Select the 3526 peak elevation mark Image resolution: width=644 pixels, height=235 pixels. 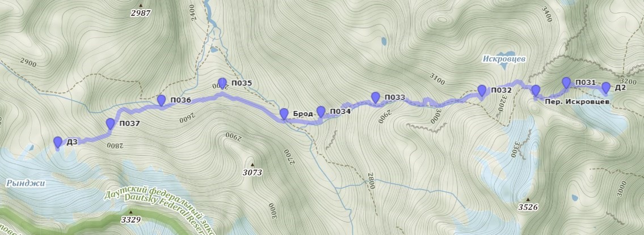[x=528, y=207]
